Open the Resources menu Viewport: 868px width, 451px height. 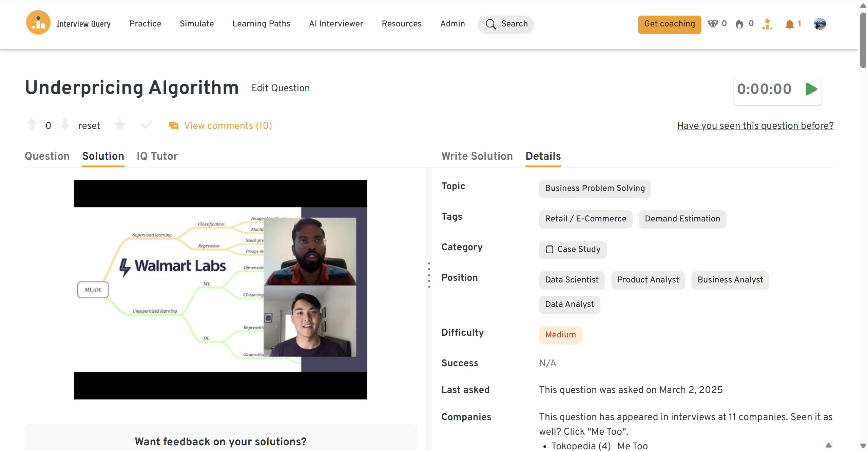coord(402,24)
